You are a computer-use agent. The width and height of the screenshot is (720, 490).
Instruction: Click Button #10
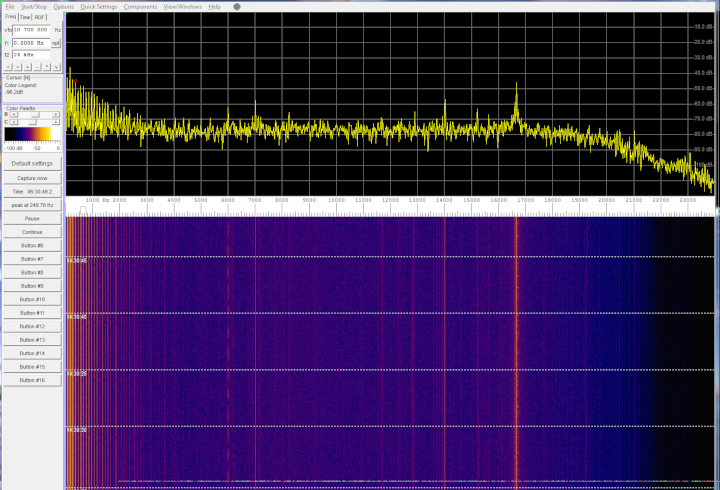(32, 299)
